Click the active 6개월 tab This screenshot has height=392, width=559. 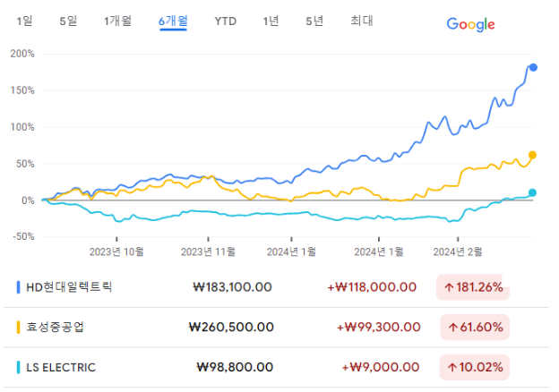(x=173, y=21)
